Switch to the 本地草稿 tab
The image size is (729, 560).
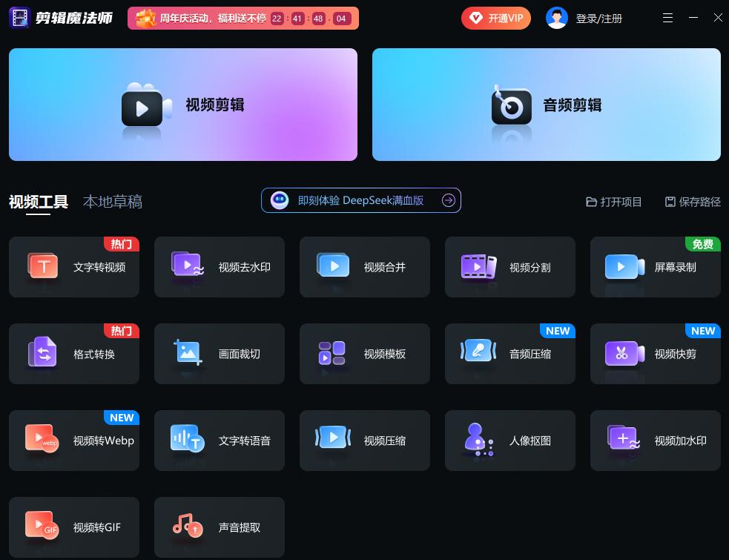[x=113, y=201]
